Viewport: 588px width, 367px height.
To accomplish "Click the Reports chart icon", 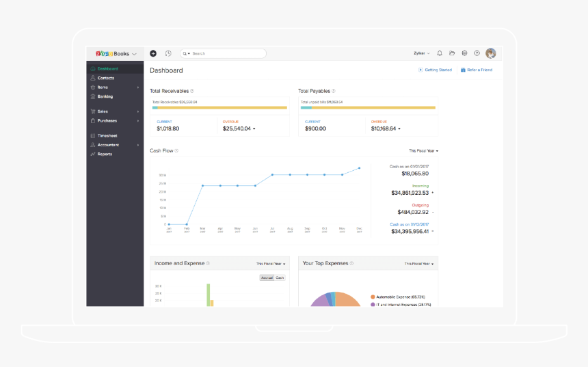I will click(x=92, y=154).
